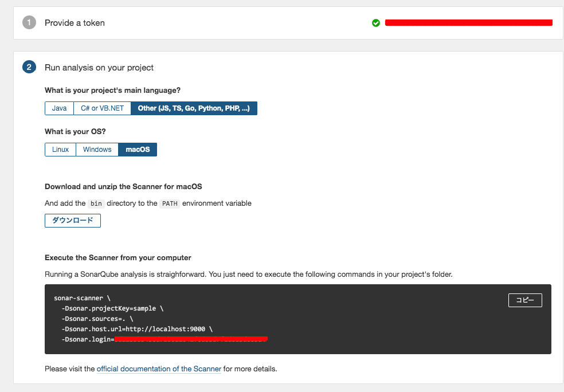
Task: Click step 2 number circle
Action: coord(29,67)
